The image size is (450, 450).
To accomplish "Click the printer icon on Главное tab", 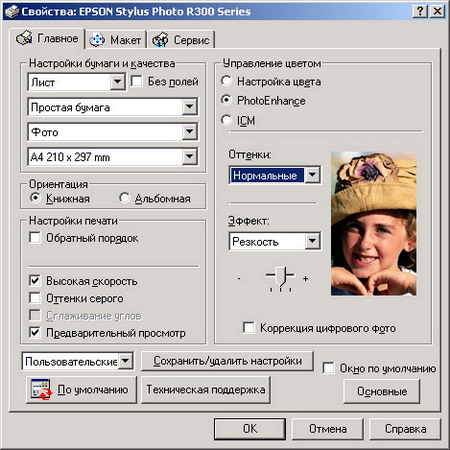I will 24,38.
